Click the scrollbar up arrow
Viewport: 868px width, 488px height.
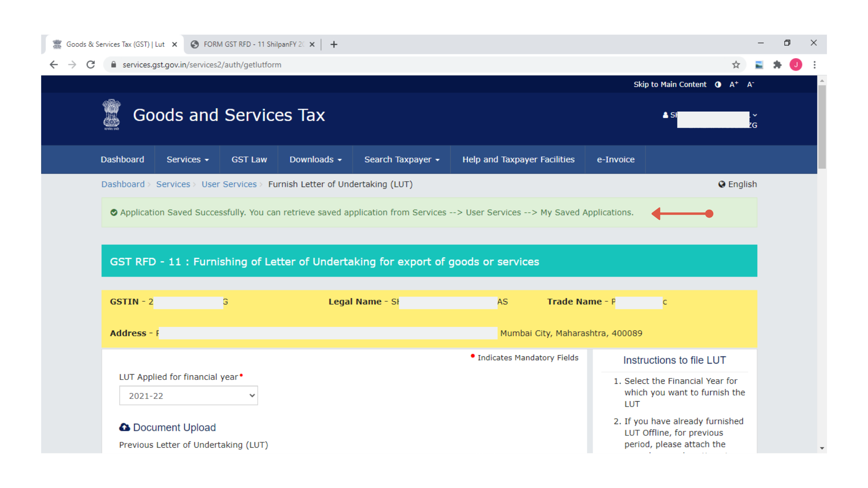(822, 81)
